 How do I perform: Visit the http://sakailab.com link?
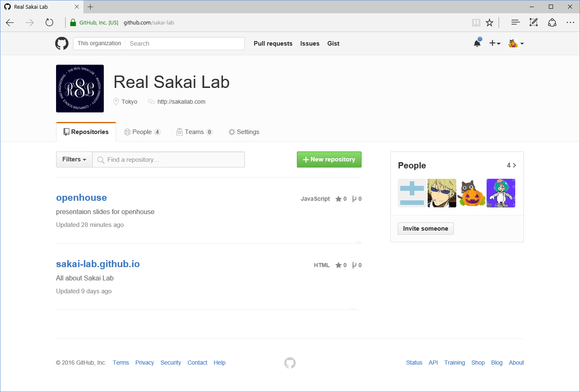(181, 102)
